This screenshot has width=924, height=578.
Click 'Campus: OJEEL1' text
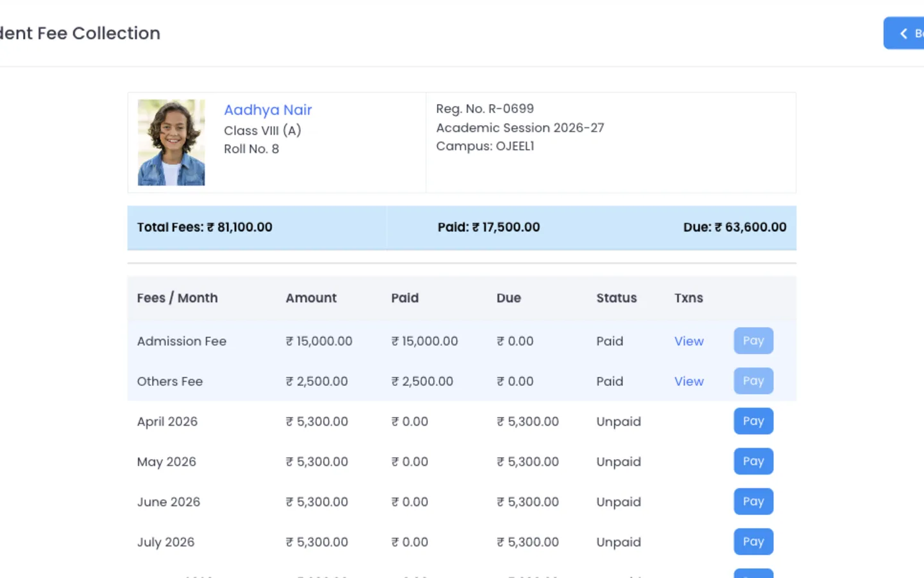pos(485,146)
